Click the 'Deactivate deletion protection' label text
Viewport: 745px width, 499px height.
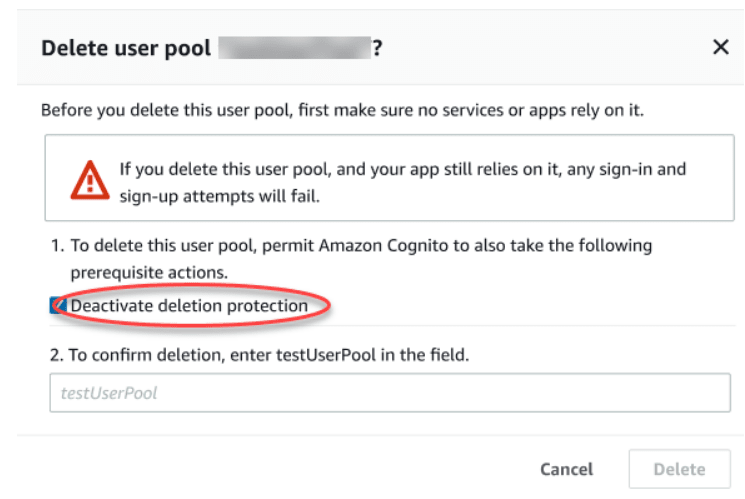coord(189,306)
